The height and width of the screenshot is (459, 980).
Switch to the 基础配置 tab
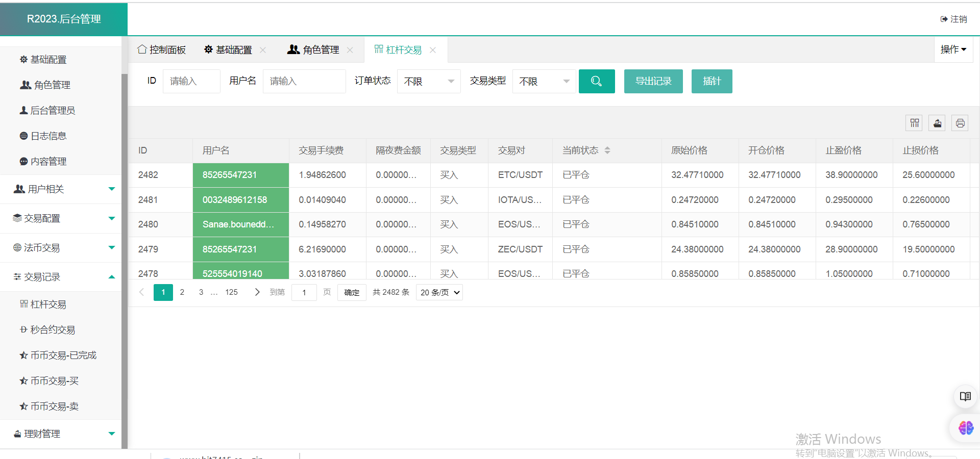[x=228, y=50]
